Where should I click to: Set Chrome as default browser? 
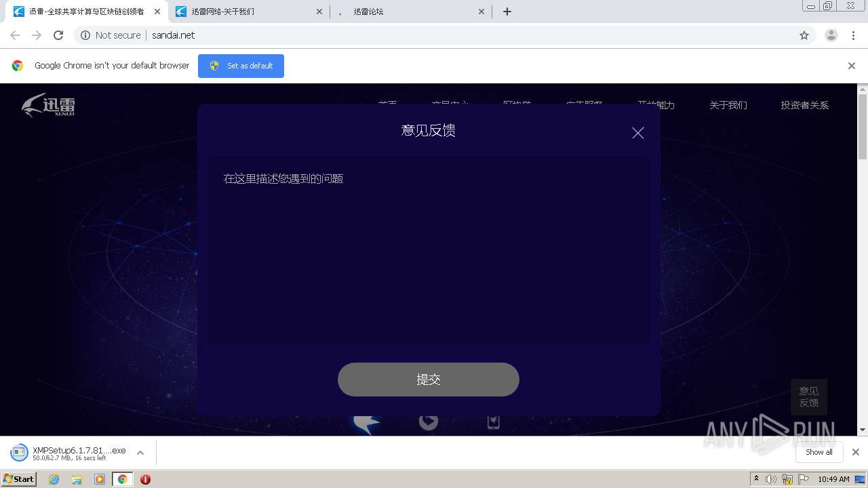click(x=241, y=66)
